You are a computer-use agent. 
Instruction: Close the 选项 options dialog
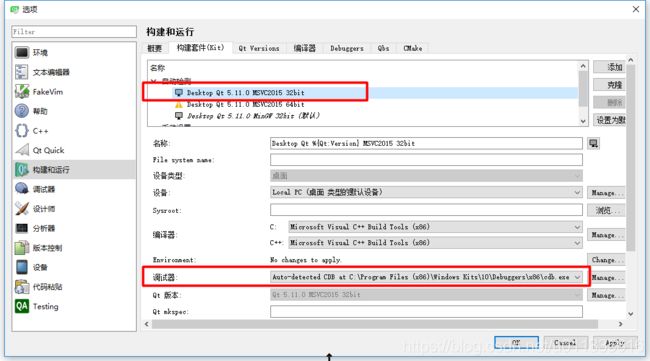(x=636, y=9)
